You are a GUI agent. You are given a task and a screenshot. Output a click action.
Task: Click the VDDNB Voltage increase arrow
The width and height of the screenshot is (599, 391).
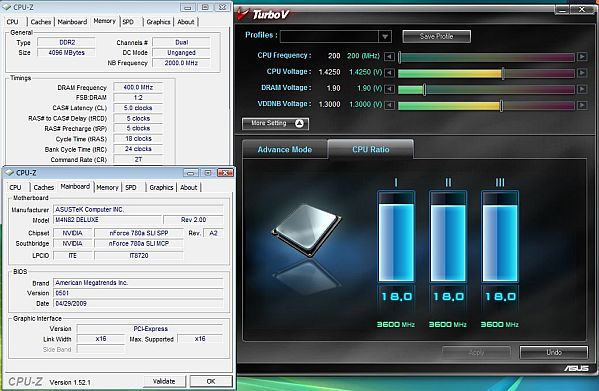pos(581,105)
